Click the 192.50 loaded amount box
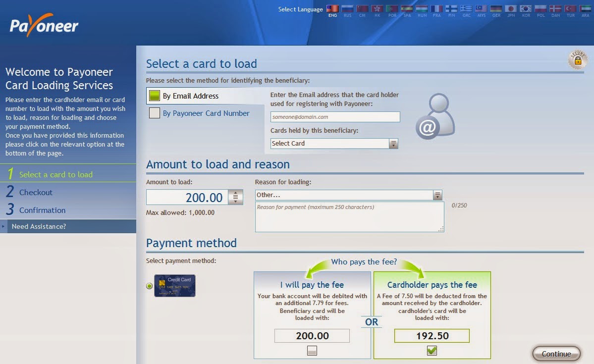594x364 pixels. tap(432, 336)
